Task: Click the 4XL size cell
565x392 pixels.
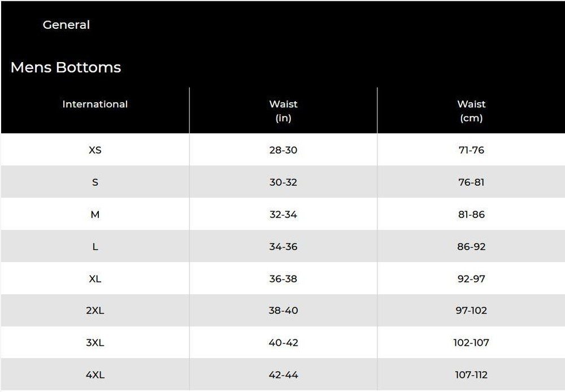Action: (x=95, y=375)
